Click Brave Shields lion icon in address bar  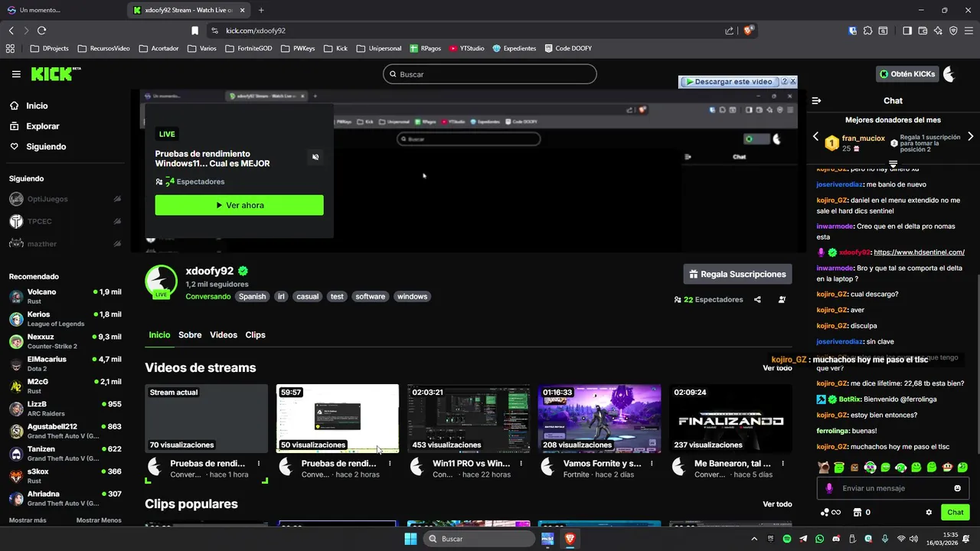[748, 31]
